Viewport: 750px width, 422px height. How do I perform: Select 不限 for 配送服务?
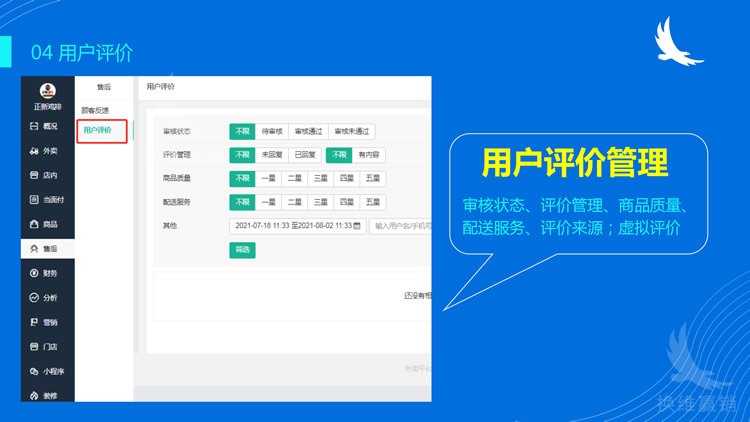[x=243, y=202]
